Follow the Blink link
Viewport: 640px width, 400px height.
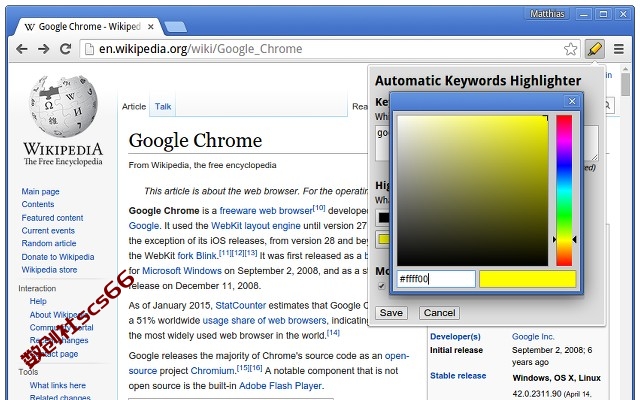[206, 256]
